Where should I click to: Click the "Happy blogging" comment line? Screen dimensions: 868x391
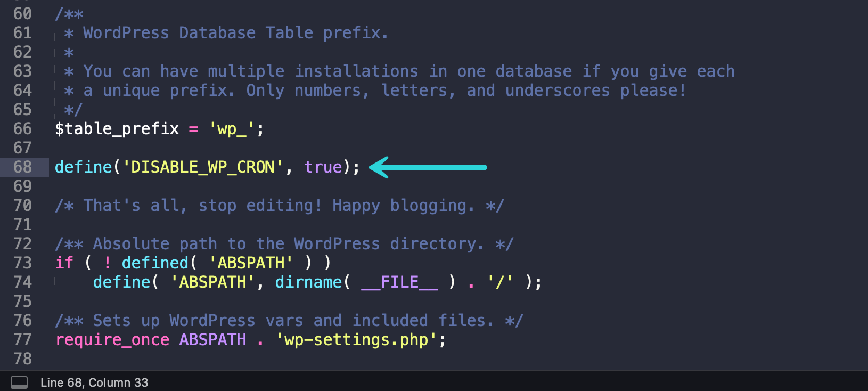click(x=280, y=206)
